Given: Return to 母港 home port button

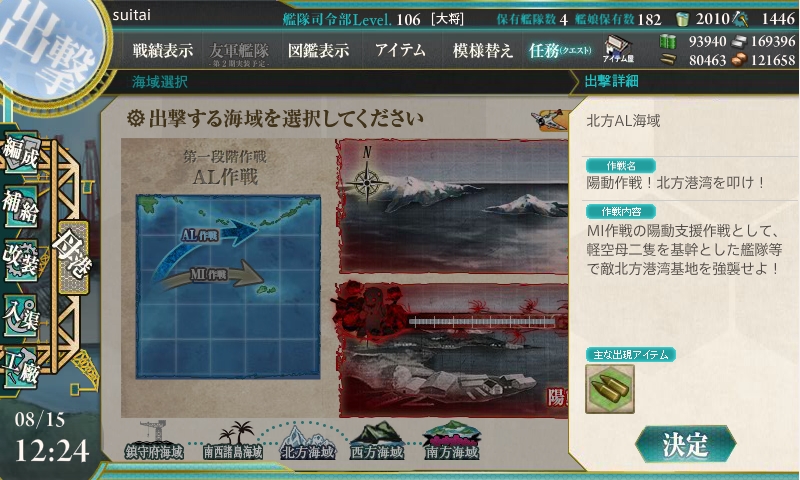Looking at the screenshot, I should tap(73, 258).
